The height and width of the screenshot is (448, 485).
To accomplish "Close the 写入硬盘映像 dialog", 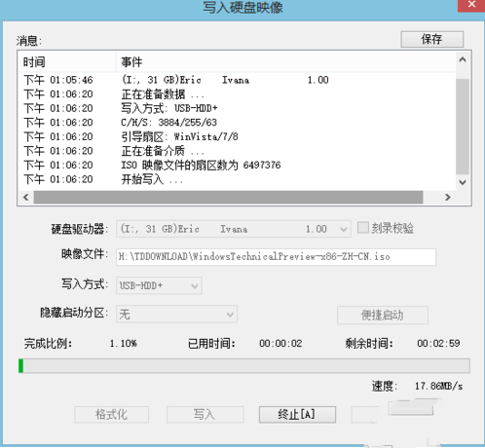I will [471, 5].
